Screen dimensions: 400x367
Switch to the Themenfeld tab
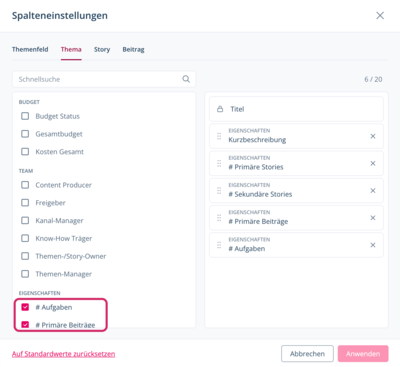(x=30, y=49)
